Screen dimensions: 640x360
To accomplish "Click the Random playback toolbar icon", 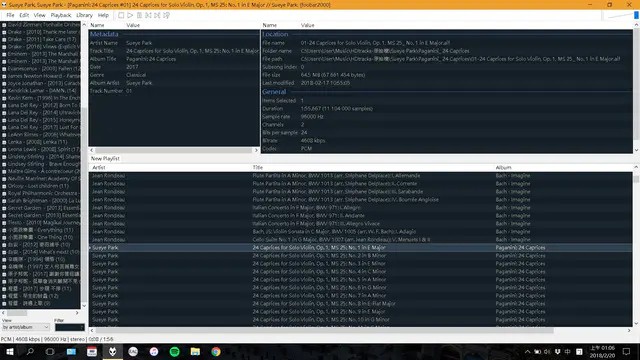I will (x=166, y=15).
